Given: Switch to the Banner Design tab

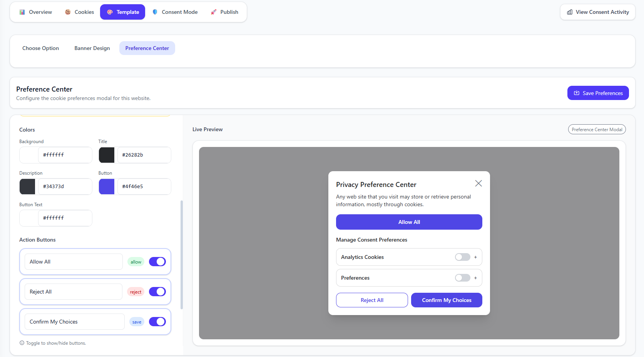Looking at the screenshot, I should 92,48.
